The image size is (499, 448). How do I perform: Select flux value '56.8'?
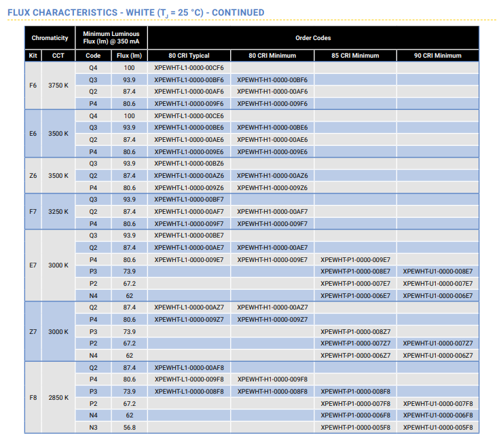pos(129,428)
